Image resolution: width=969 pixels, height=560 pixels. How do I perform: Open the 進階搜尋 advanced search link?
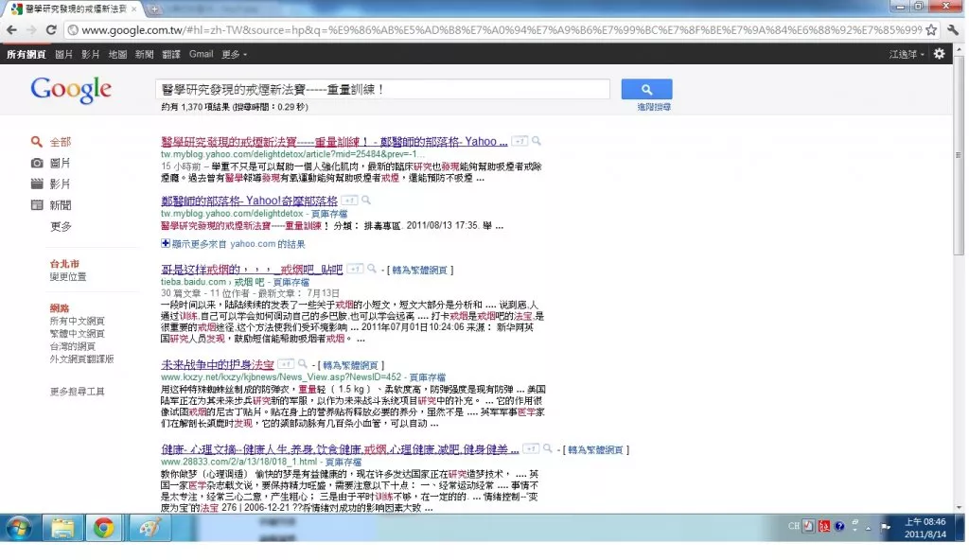click(654, 107)
